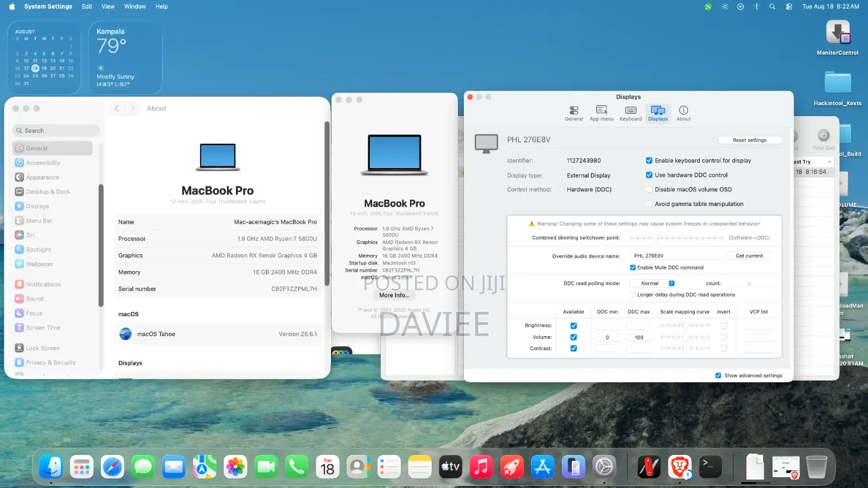Launch Brave browser from the Dock
Viewport: 868px width, 488px height.
tap(680, 467)
